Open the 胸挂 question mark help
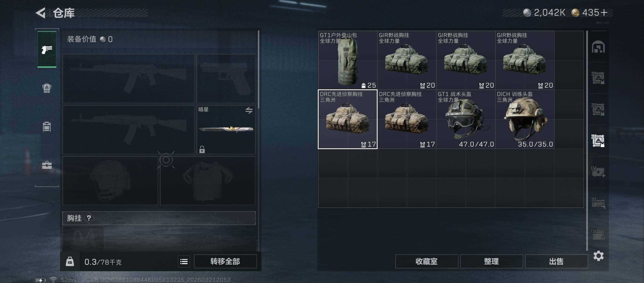644x283 pixels. (x=89, y=218)
